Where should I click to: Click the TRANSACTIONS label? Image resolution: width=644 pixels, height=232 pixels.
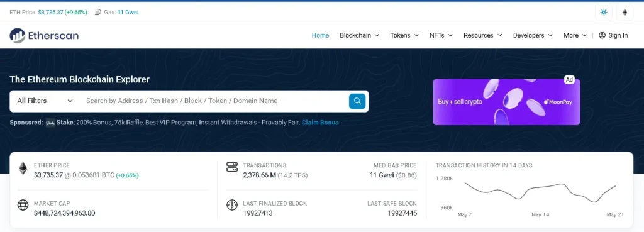[265, 165]
